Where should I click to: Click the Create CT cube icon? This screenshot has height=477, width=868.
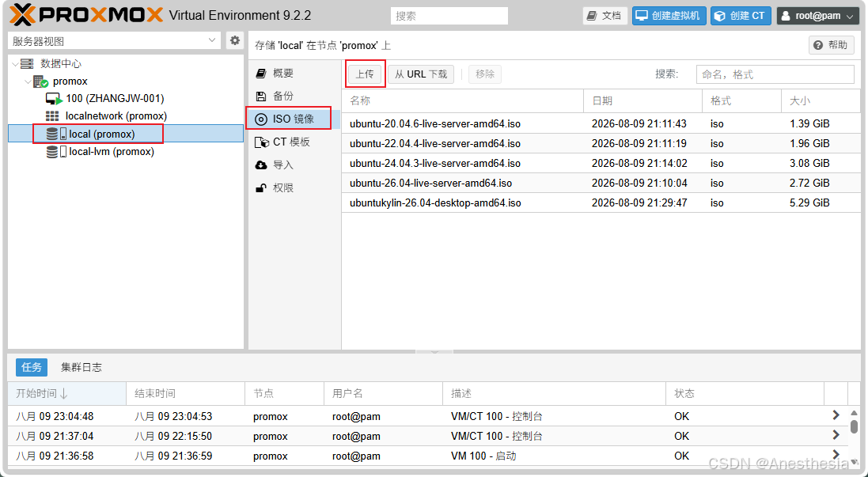pos(720,16)
